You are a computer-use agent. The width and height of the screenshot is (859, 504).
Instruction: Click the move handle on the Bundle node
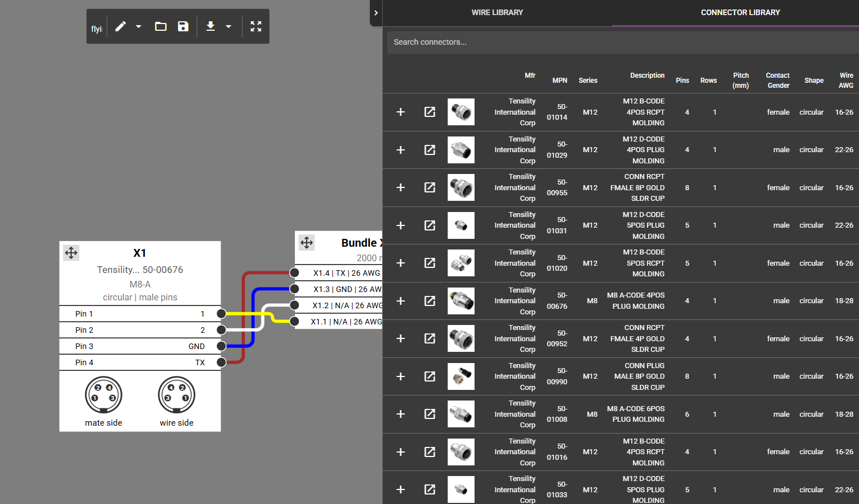(x=306, y=242)
